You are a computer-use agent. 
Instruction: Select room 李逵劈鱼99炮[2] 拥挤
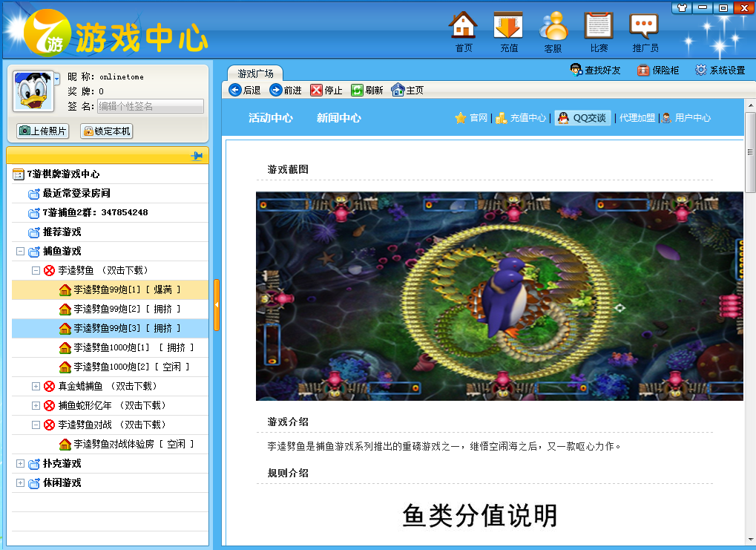110,309
